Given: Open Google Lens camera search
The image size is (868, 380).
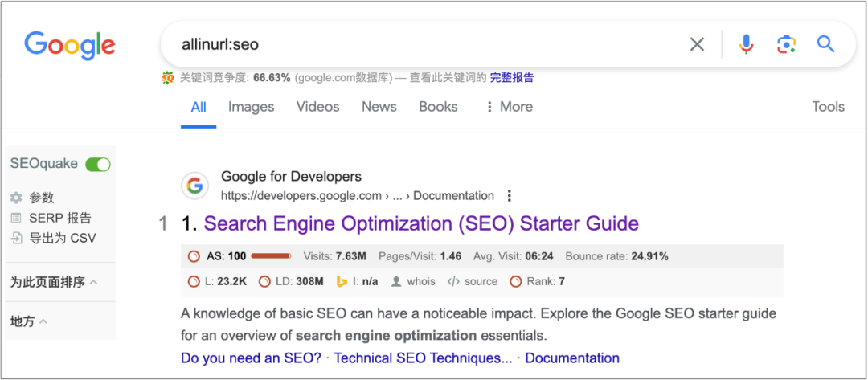Looking at the screenshot, I should point(786,44).
